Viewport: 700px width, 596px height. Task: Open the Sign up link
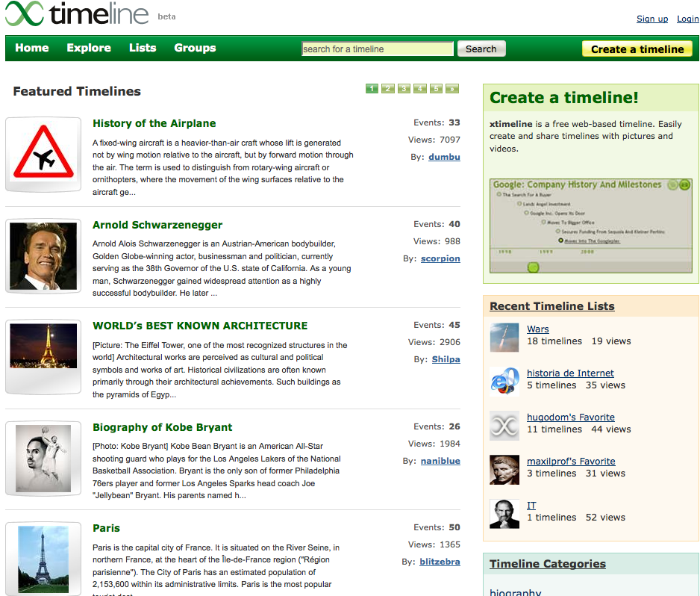coord(652,19)
